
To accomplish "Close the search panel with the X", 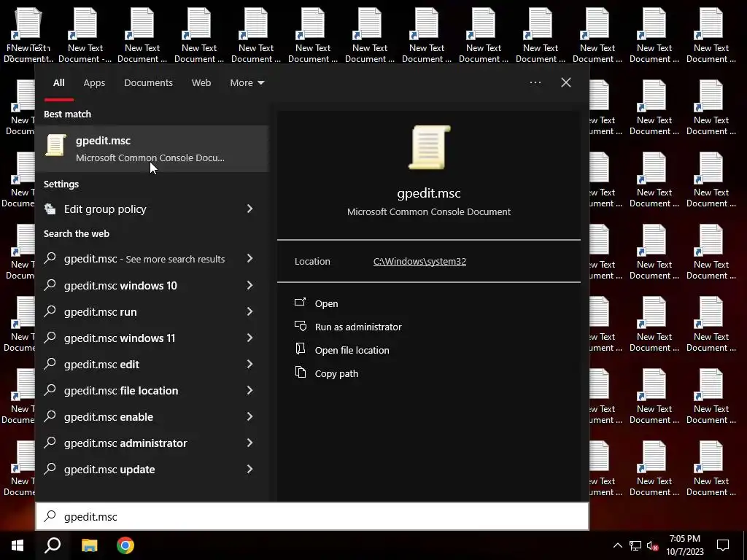I will point(566,82).
